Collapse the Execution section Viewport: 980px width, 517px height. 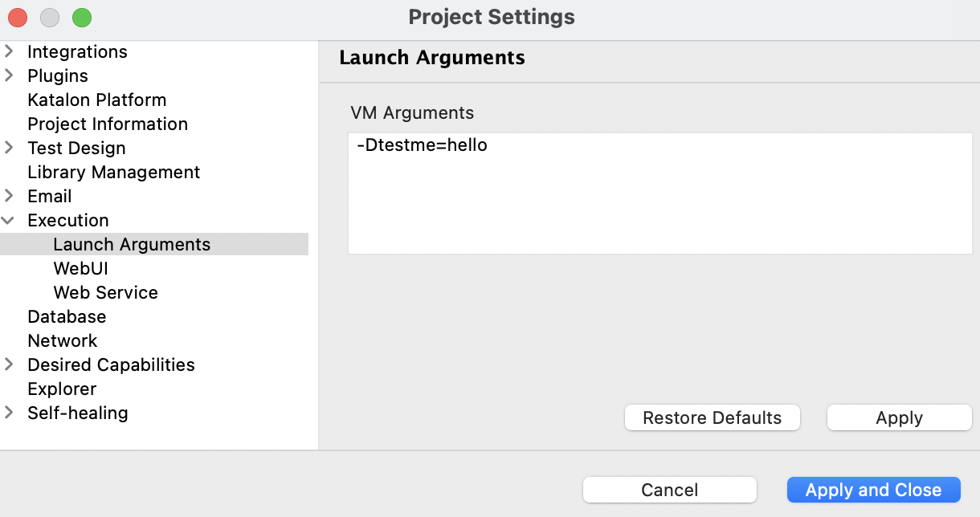(9, 221)
